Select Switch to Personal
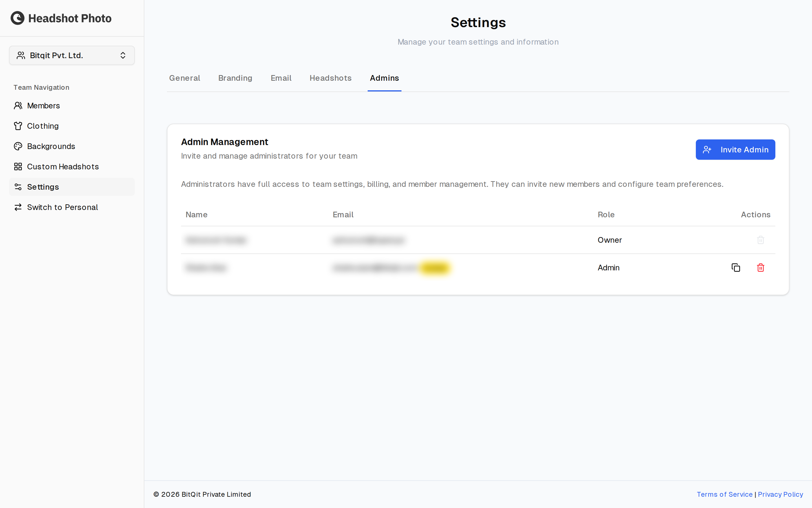 (x=72, y=207)
